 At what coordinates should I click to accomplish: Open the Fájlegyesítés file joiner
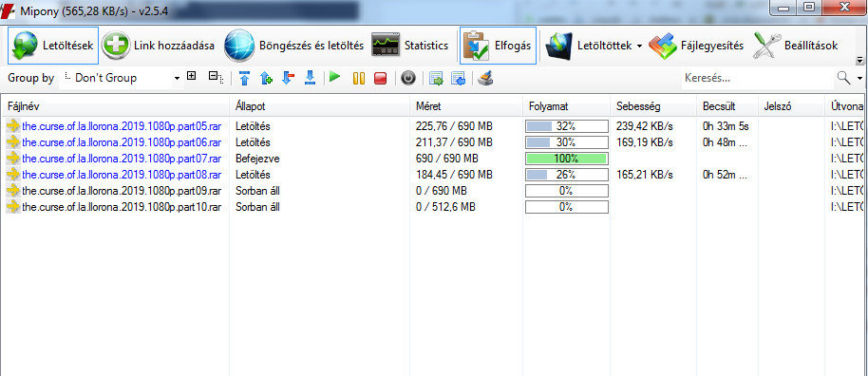[696, 46]
